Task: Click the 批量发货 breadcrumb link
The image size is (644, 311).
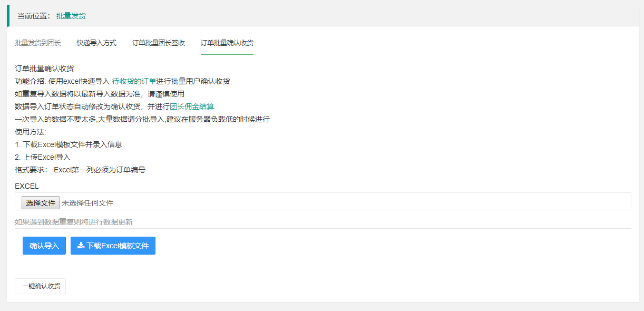Action: [x=71, y=16]
